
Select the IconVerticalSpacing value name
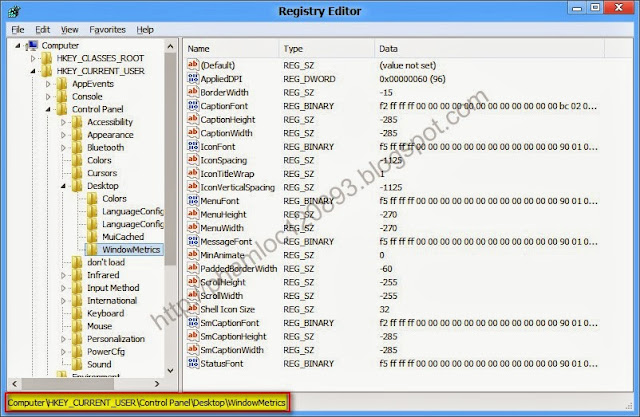pyautogui.click(x=238, y=187)
